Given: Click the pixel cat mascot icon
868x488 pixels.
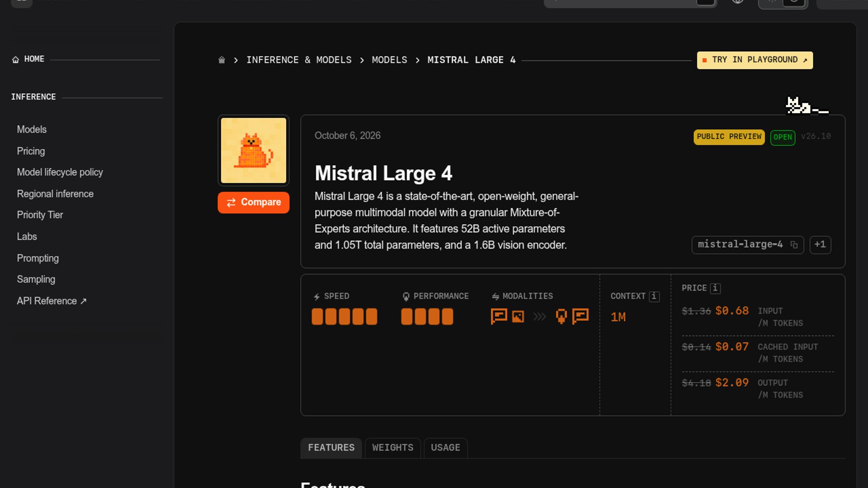Looking at the screenshot, I should point(807,106).
